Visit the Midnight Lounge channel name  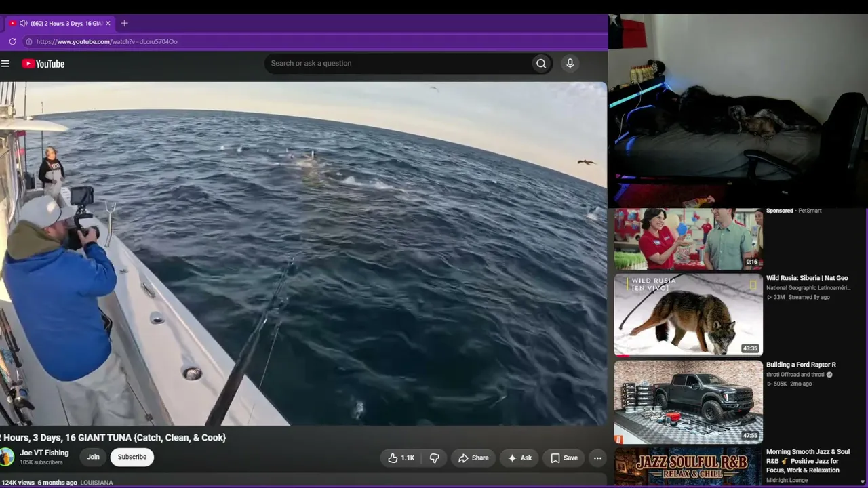click(x=787, y=481)
